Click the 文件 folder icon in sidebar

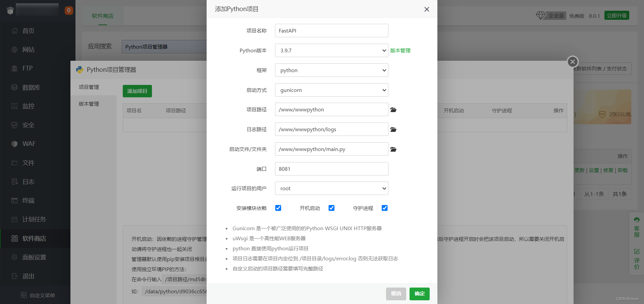(x=14, y=163)
